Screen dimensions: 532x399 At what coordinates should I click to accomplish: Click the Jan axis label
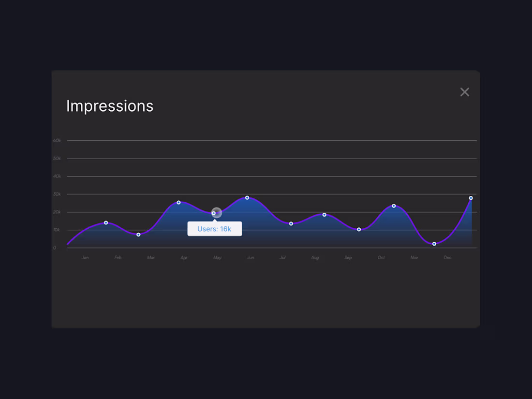coord(85,257)
